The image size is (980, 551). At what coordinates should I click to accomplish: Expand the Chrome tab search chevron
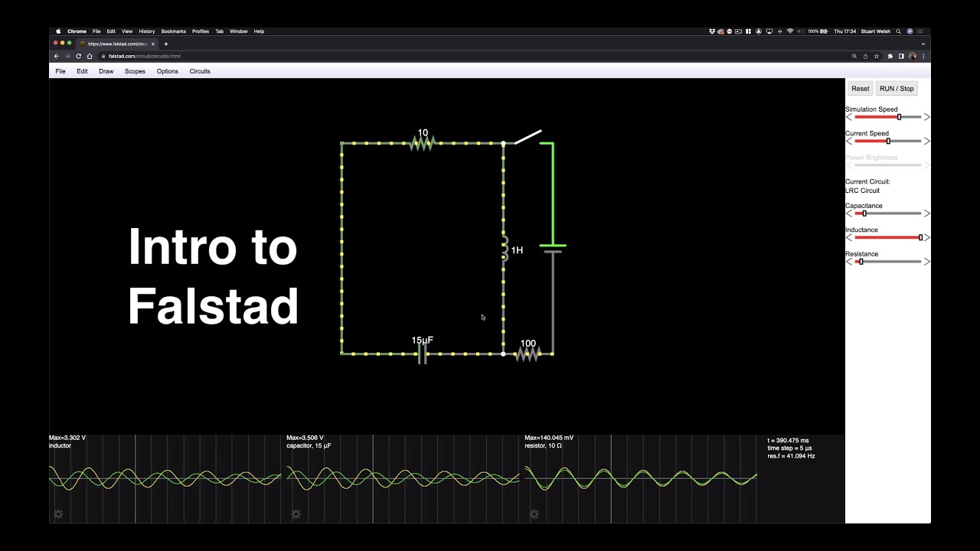coord(923,44)
